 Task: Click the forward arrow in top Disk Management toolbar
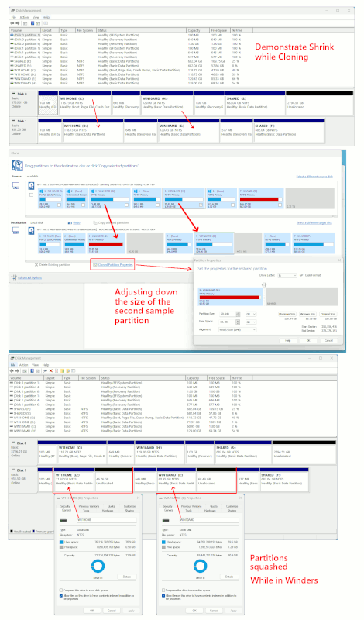17,23
